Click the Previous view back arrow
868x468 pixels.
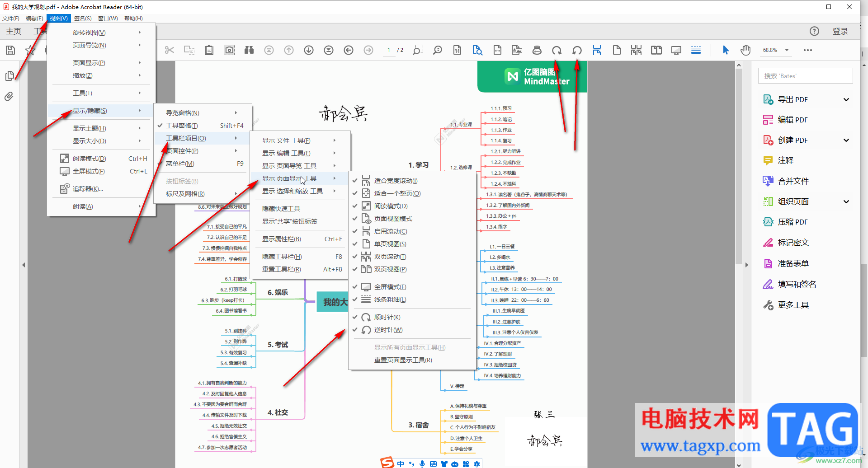[349, 50]
